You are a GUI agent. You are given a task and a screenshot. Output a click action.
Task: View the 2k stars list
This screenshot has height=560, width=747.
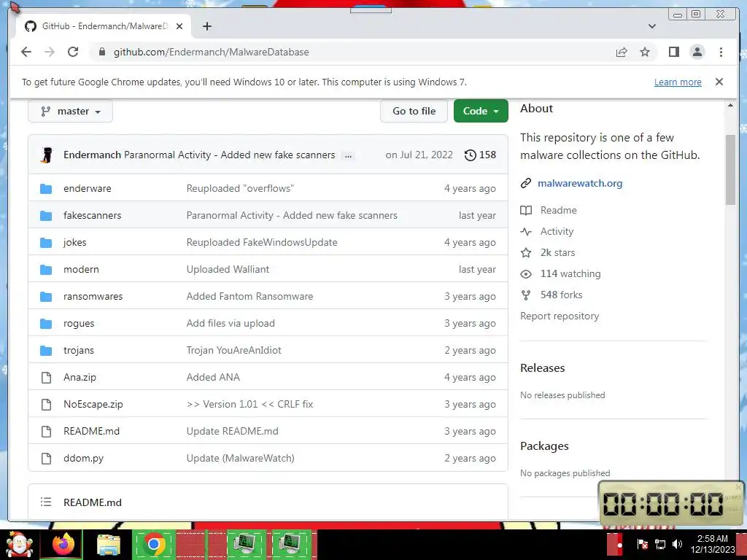pos(557,252)
